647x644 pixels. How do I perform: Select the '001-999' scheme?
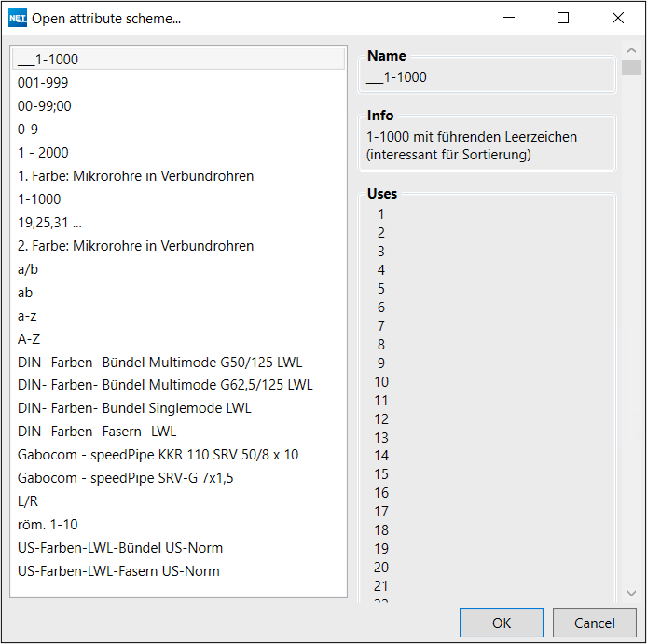click(x=179, y=83)
